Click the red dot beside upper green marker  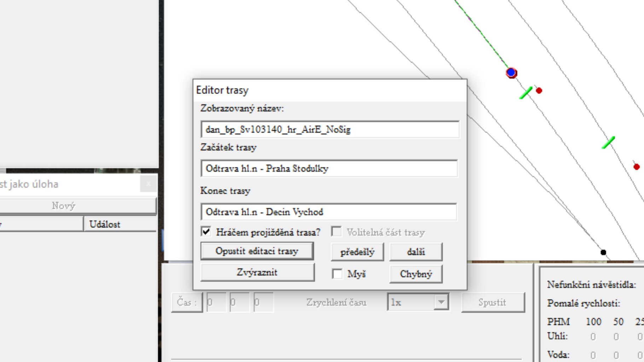[539, 91]
